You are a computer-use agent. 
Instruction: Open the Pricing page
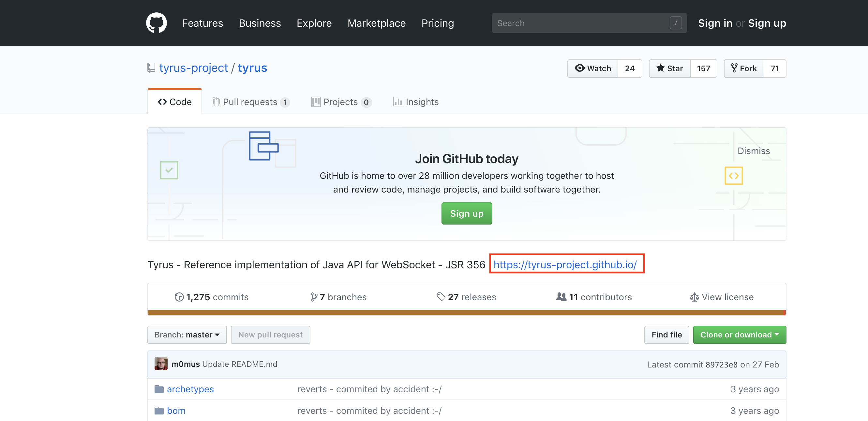click(438, 23)
